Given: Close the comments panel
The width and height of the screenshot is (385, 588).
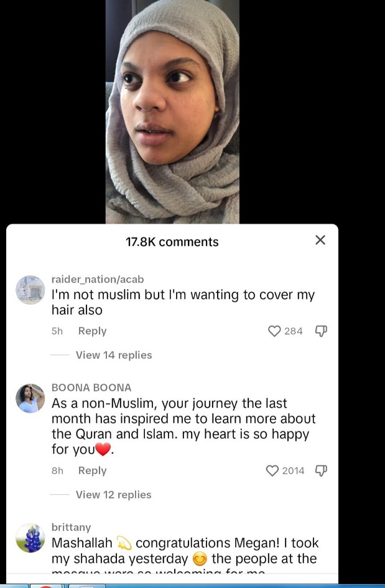Looking at the screenshot, I should pos(320,240).
